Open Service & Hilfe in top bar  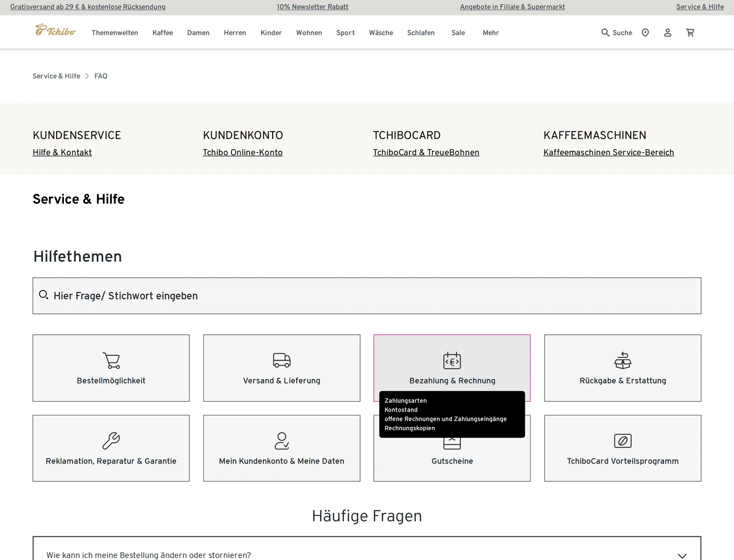click(x=700, y=7)
